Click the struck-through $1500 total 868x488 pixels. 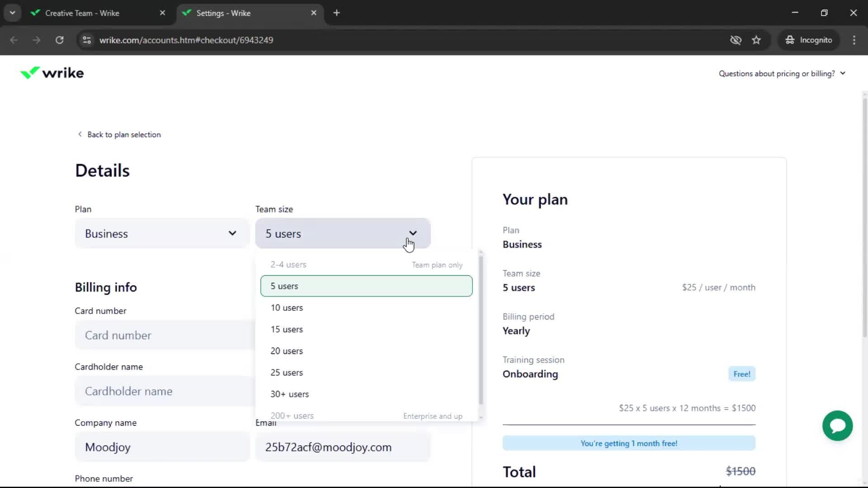[741, 471]
